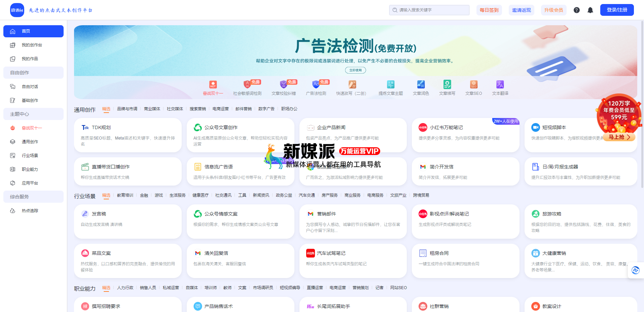Open 文章续写 tool icon
The height and width of the screenshot is (312, 644).
[x=447, y=84]
